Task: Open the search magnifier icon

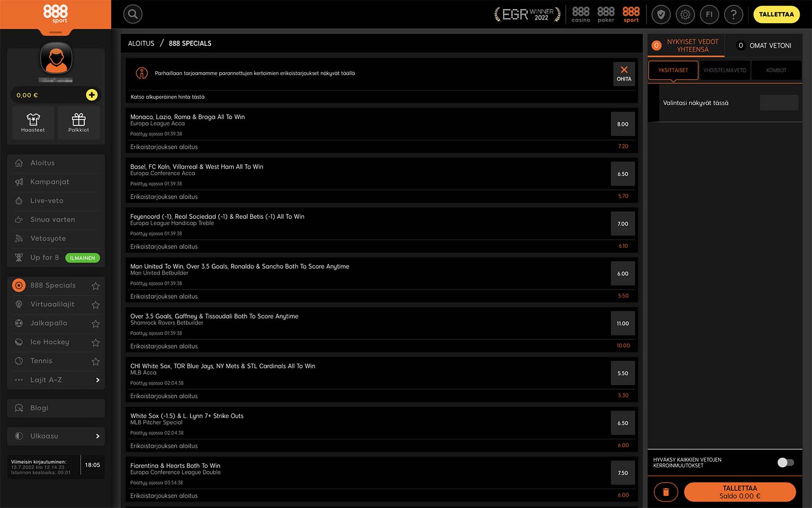Action: 133,14
